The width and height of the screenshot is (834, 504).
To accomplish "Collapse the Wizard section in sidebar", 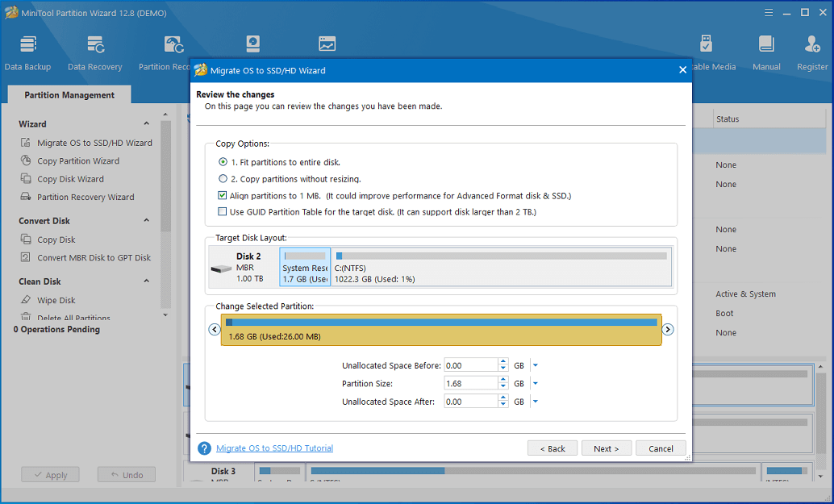I will (146, 123).
